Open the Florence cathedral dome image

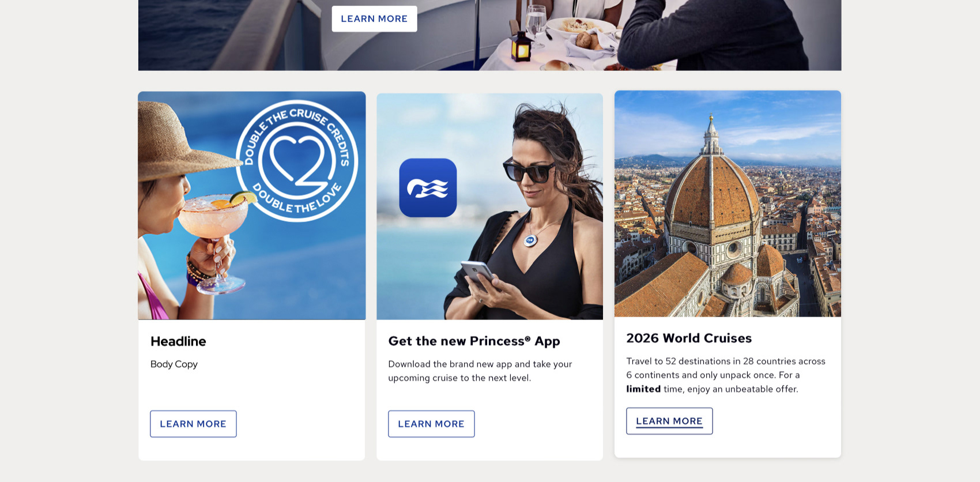[728, 204]
